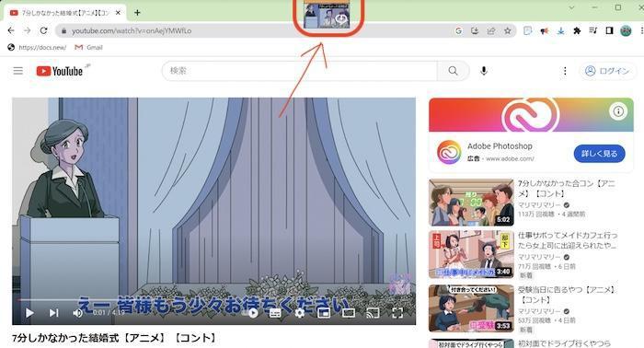Image resolution: width=644 pixels, height=348 pixels.
Task: Open the document extension icon beside the star
Action: (x=528, y=30)
